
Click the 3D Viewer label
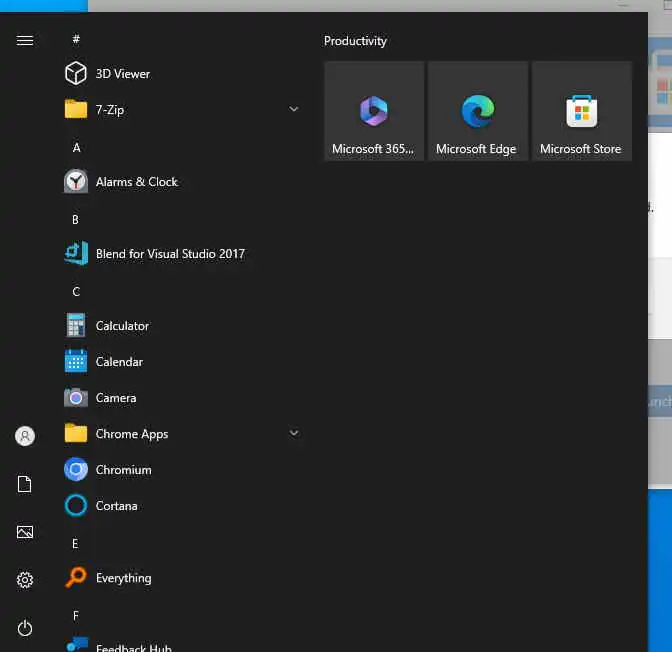[x=123, y=74]
